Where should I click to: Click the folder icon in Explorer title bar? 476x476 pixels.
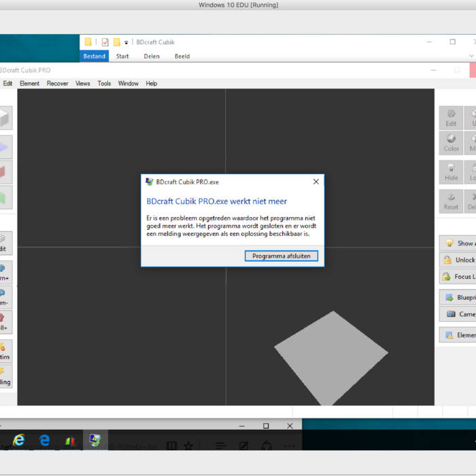coord(88,42)
